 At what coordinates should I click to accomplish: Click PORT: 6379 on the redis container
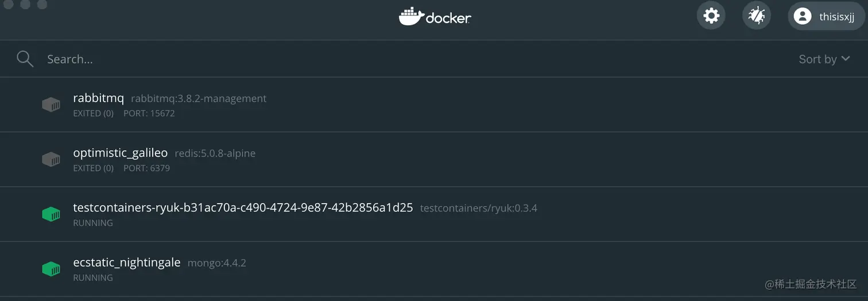point(146,169)
